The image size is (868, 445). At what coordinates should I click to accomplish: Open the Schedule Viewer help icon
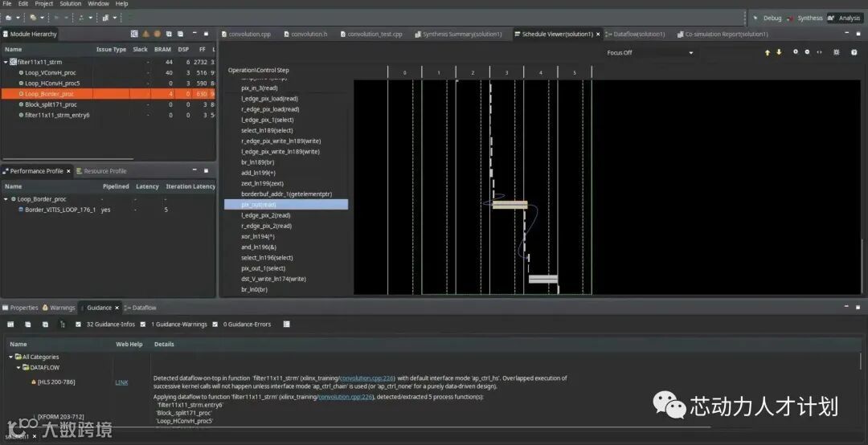854,52
